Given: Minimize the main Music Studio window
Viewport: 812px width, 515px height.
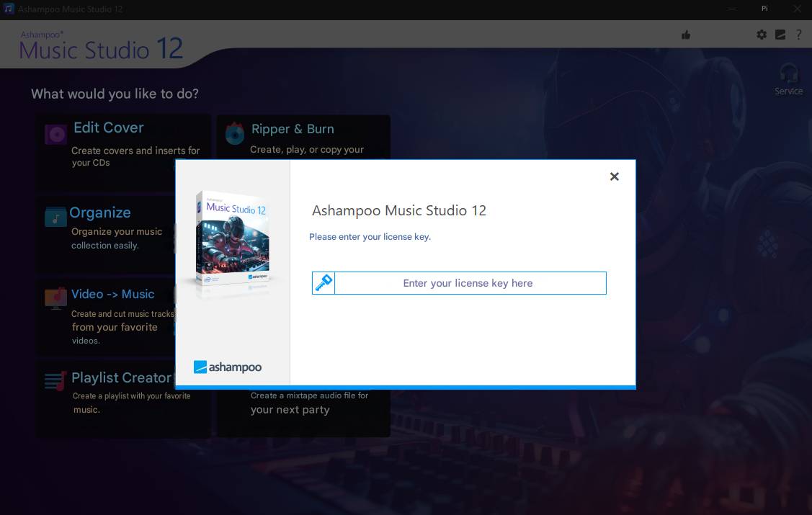Looking at the screenshot, I should (x=732, y=9).
